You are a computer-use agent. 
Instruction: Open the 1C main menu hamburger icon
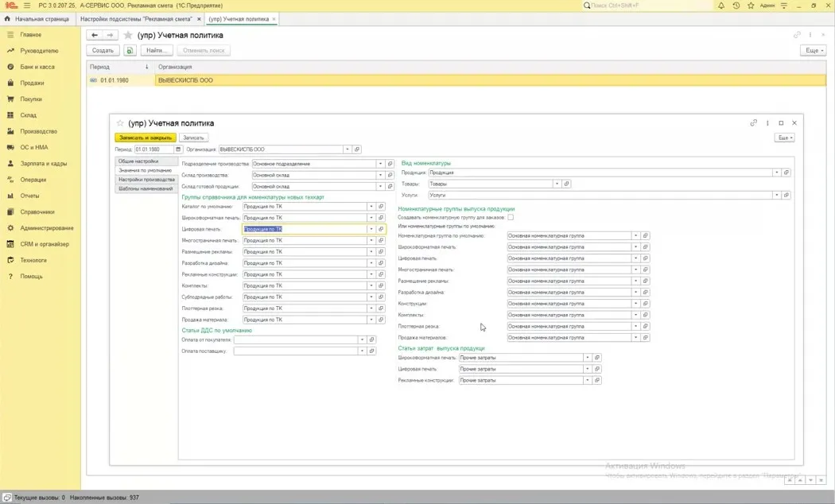(x=27, y=6)
